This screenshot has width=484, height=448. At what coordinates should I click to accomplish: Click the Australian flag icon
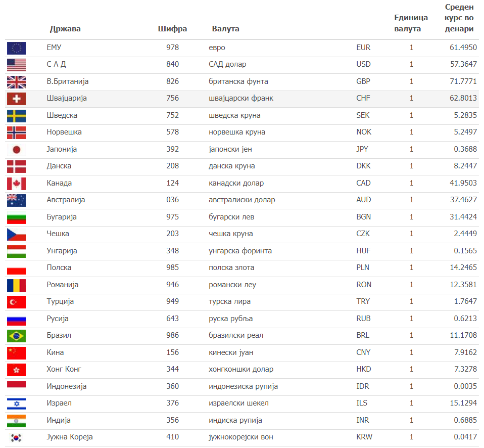click(16, 200)
